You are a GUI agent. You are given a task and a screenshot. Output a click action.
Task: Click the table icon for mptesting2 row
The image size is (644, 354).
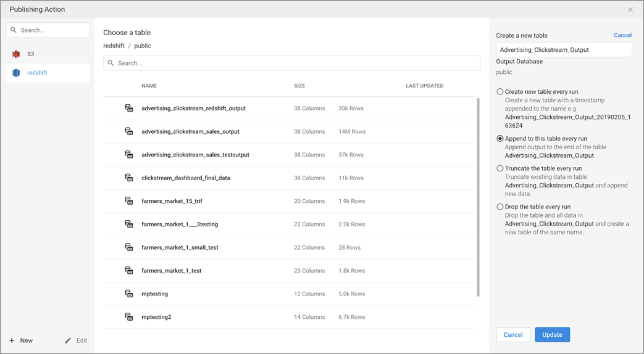(x=129, y=316)
